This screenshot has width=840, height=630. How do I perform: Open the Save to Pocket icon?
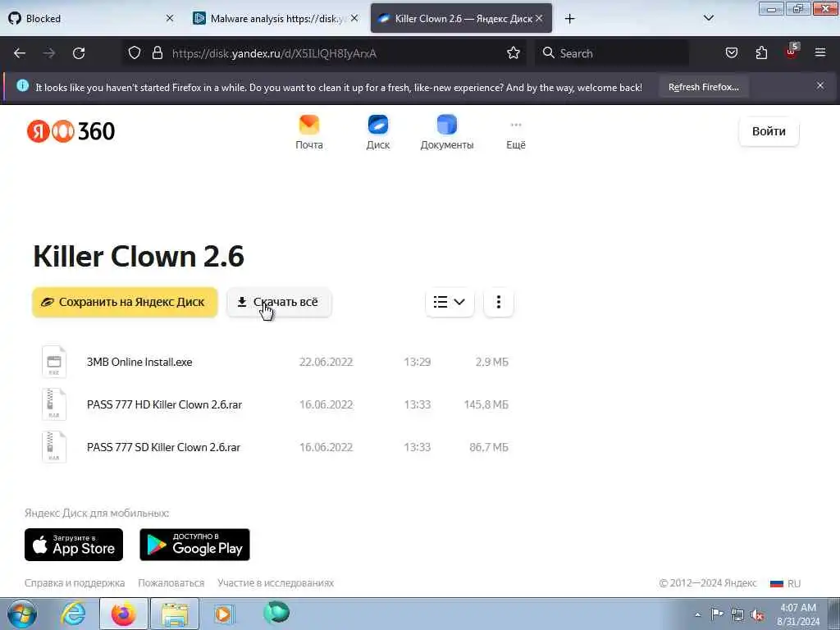tap(731, 53)
